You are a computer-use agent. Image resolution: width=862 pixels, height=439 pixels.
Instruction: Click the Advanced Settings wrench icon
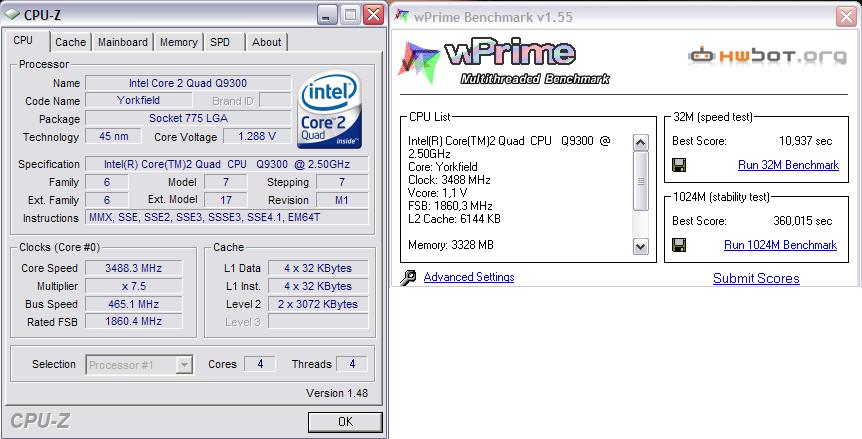click(x=408, y=277)
